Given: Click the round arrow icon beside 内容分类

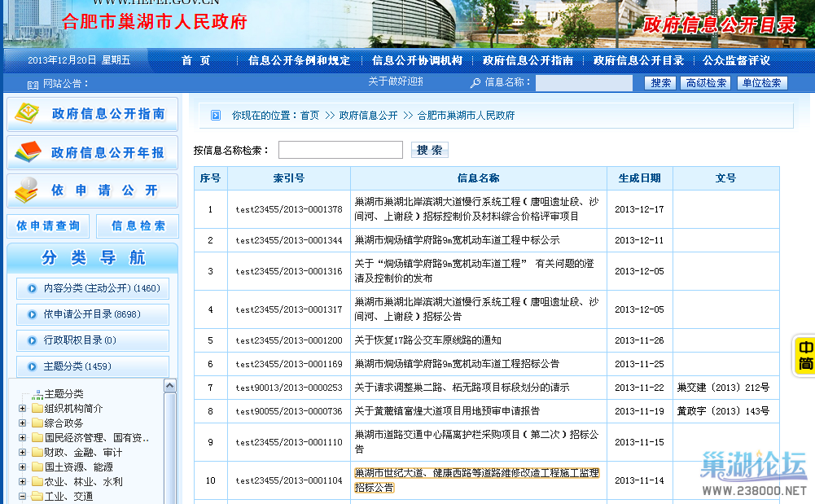Looking at the screenshot, I should [x=33, y=288].
